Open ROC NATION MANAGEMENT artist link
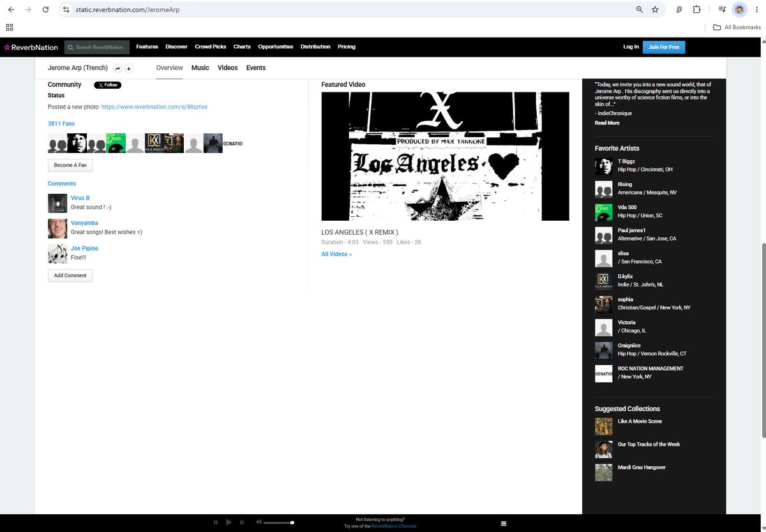Viewport: 766px width, 532px height. pos(650,369)
